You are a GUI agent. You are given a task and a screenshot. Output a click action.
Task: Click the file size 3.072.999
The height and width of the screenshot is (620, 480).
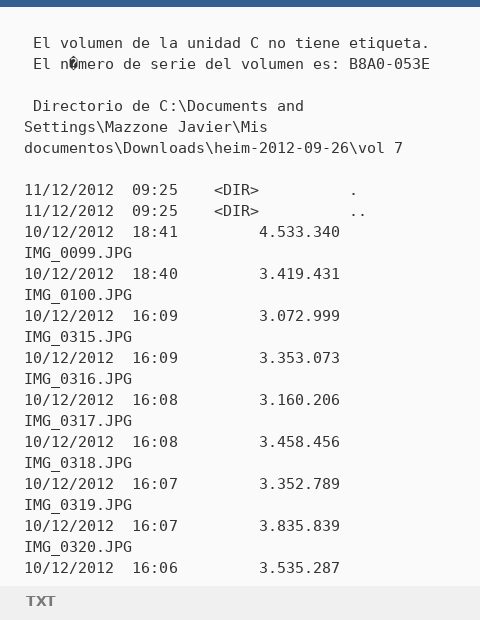(x=299, y=316)
